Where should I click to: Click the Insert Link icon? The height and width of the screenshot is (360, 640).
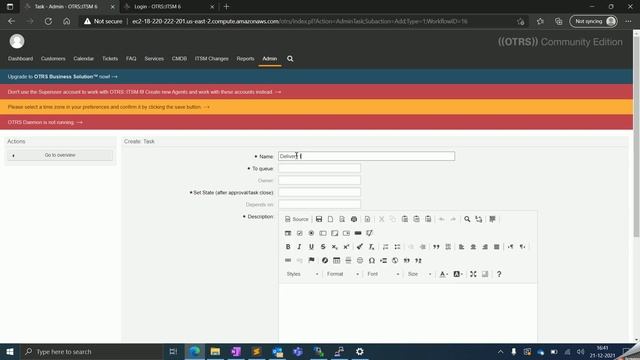(288, 260)
